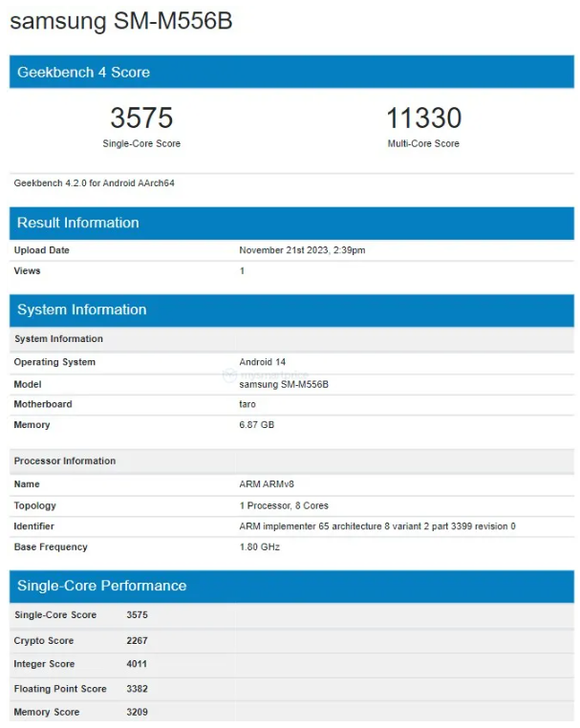Screen dimensions: 580x728
Task: Select the 'November 21st 2023, 2:39pm' value
Action: point(302,250)
